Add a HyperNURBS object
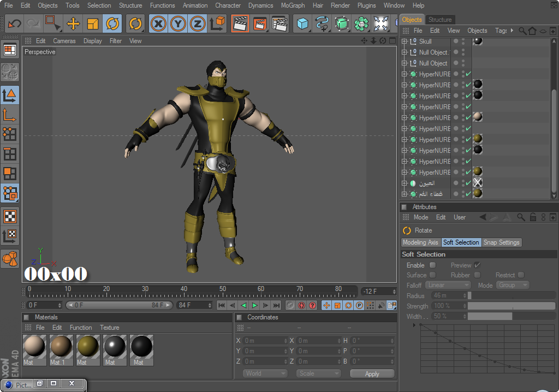This screenshot has height=392, width=559. (342, 23)
